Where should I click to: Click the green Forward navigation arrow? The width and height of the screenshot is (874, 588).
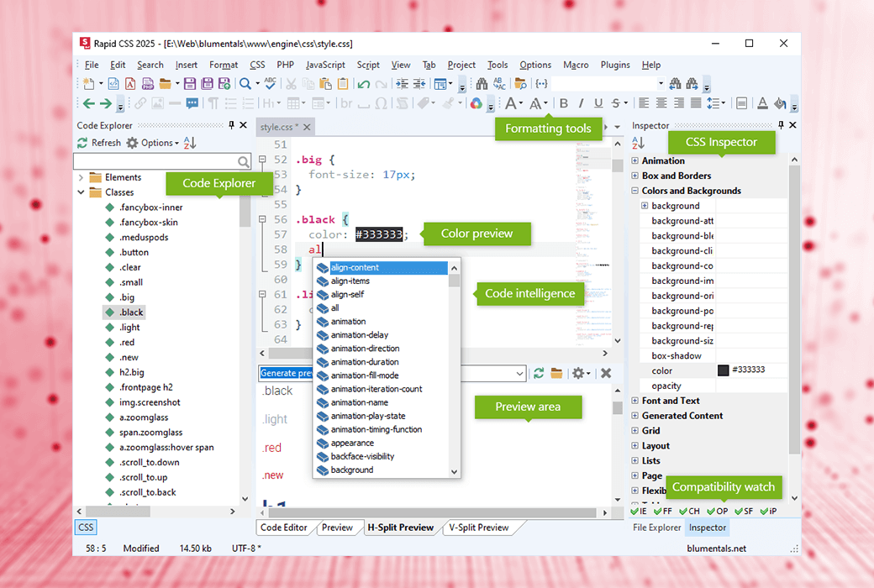coord(106,103)
